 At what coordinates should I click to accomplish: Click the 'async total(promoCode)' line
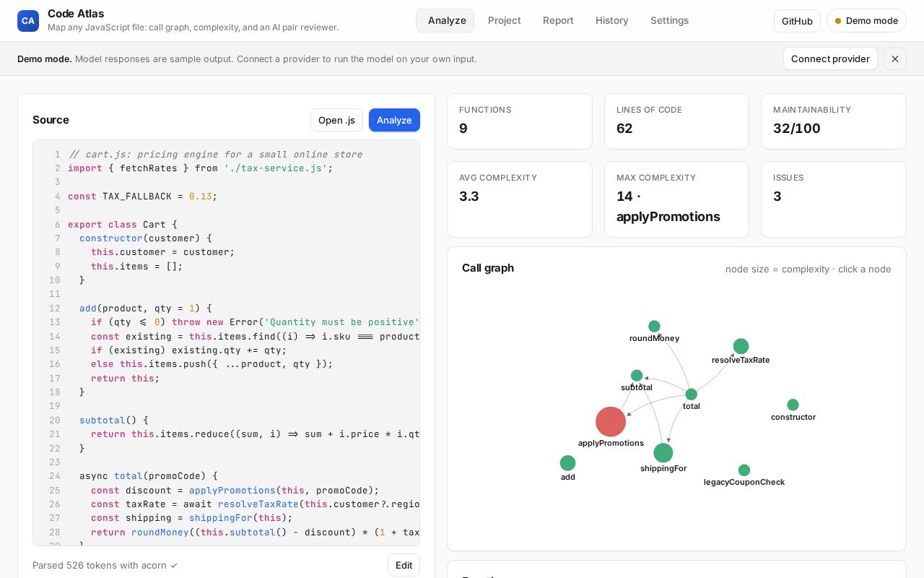click(148, 476)
